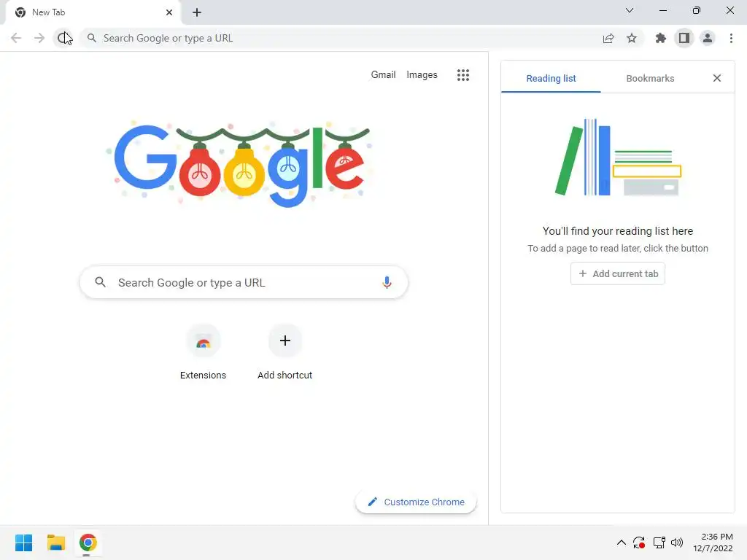This screenshot has width=747, height=560.
Task: Open the Windows Start menu
Action: coord(24,542)
